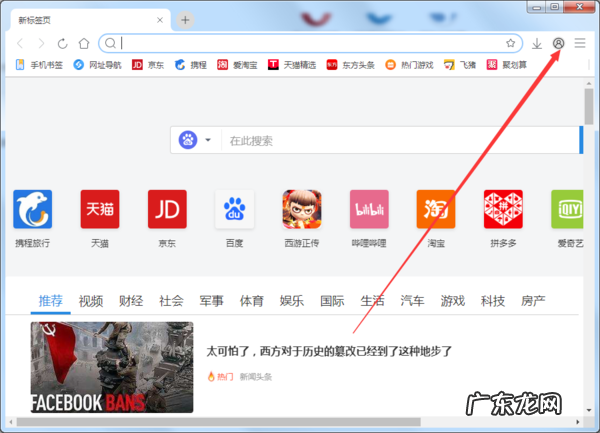Click the vertical scrollbar down arrow
600x433 pixels.
[589, 410]
